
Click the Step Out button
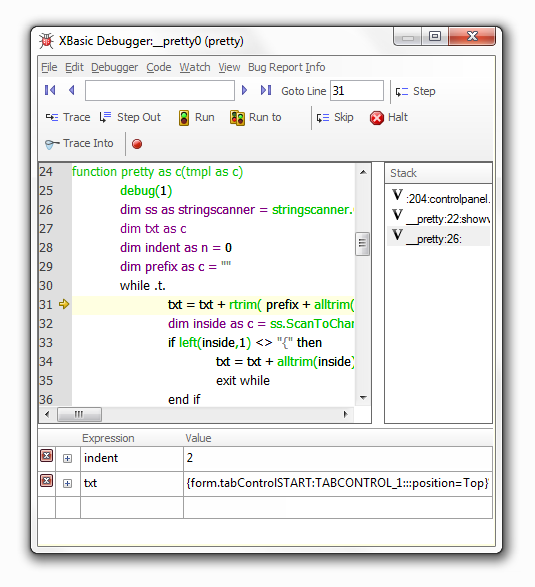(130, 118)
